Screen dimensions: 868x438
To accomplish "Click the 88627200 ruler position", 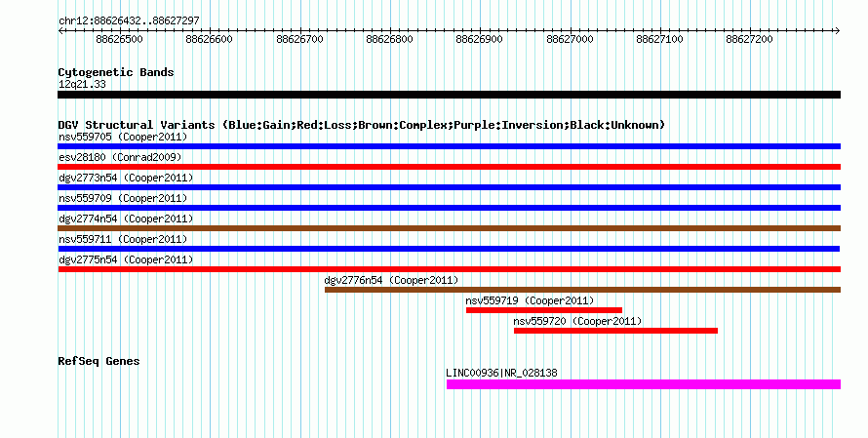I will 750,39.
